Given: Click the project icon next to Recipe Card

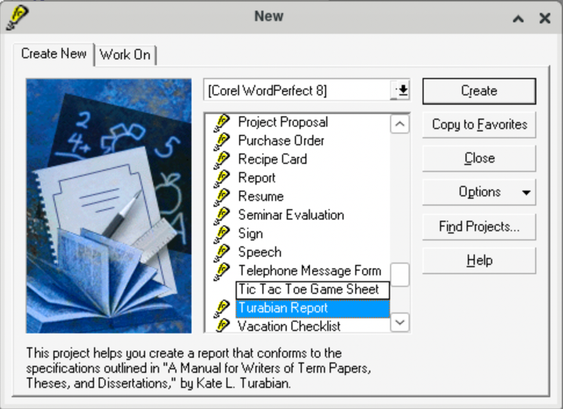Looking at the screenshot, I should click(x=221, y=160).
